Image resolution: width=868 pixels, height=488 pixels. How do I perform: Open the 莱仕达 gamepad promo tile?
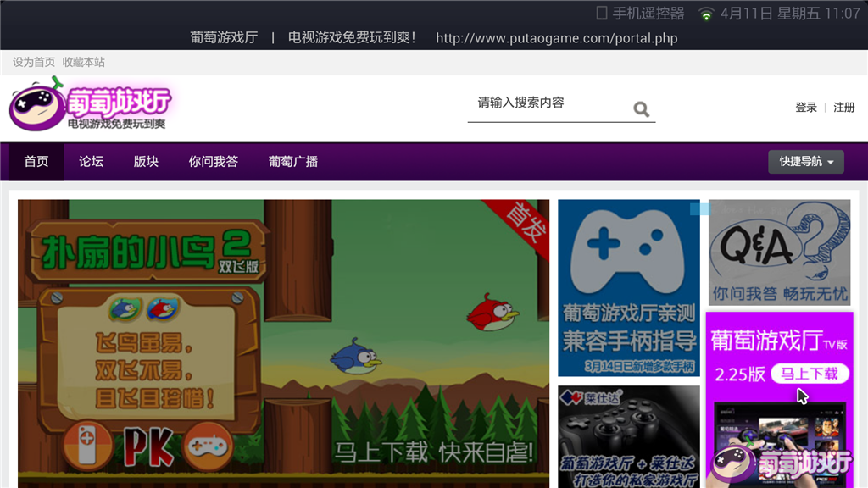pos(629,437)
